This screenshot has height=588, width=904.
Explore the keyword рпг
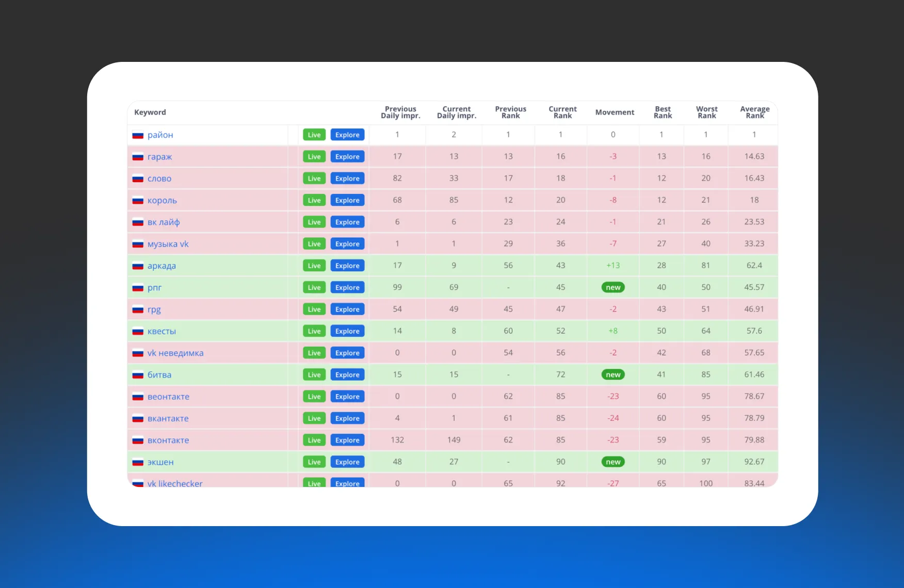click(347, 287)
